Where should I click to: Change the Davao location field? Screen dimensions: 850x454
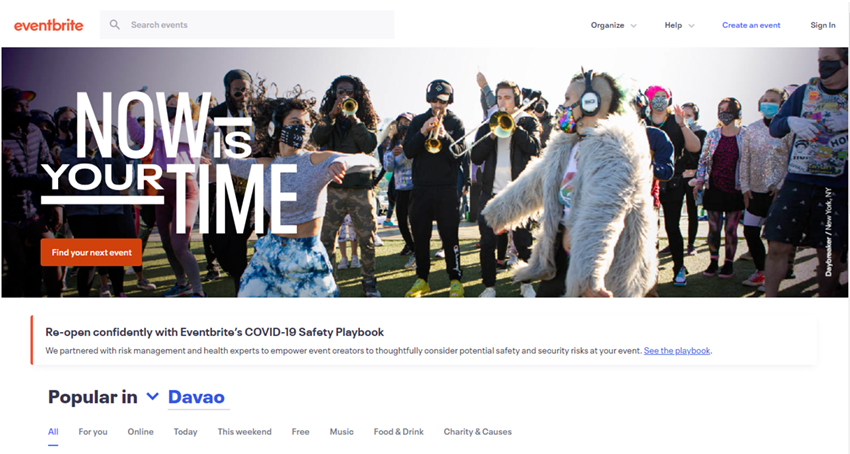[198, 397]
